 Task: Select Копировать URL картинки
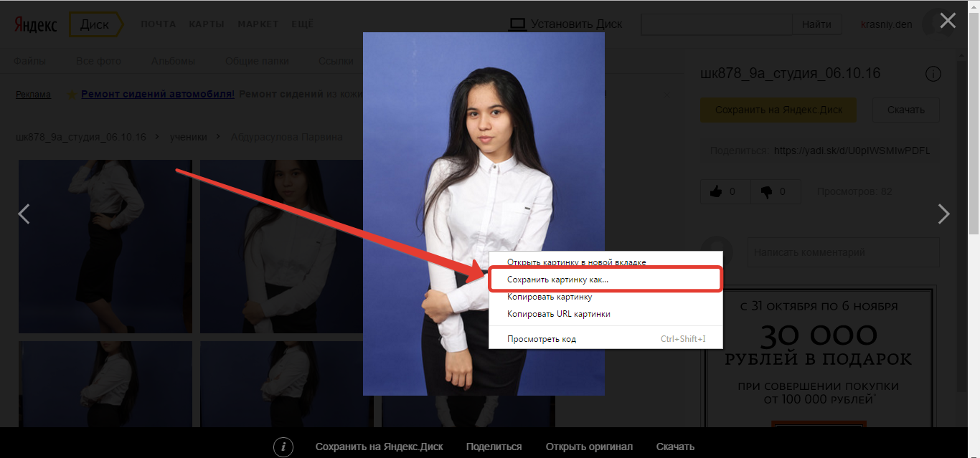click(x=559, y=314)
